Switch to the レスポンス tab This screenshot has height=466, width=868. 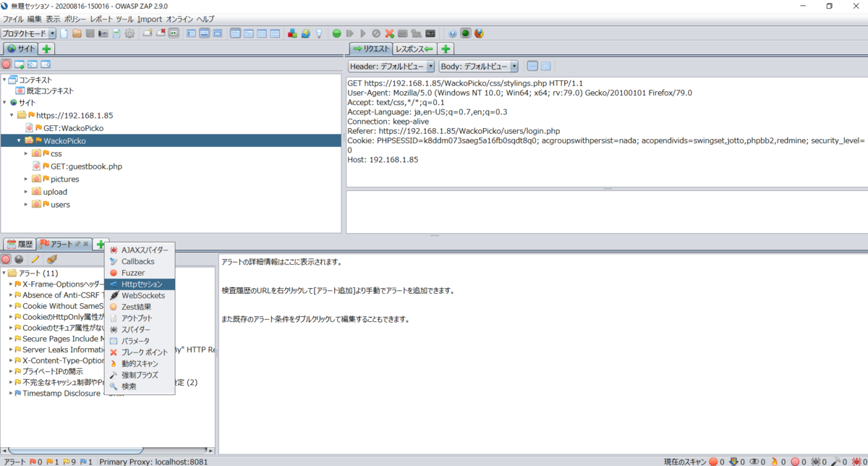click(413, 48)
